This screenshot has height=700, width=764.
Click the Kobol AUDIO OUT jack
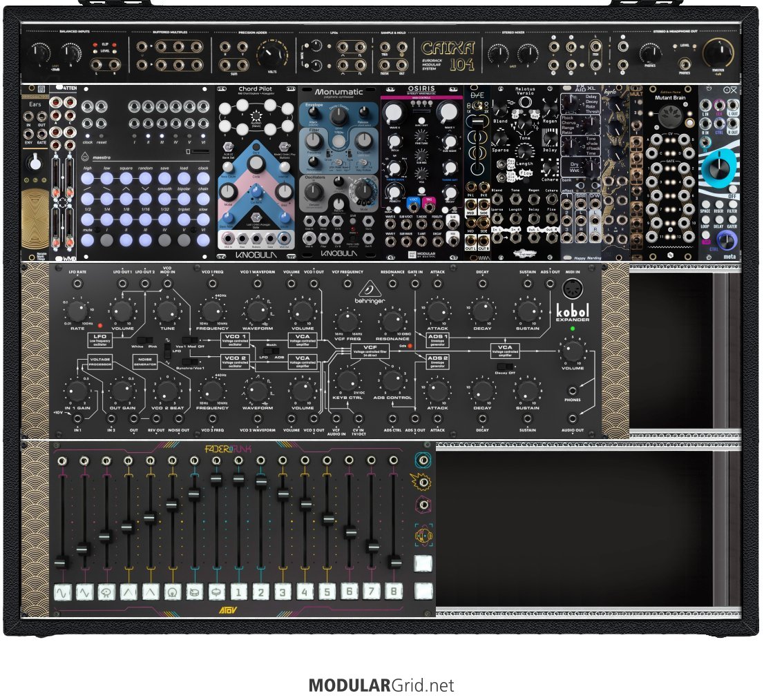(573, 418)
